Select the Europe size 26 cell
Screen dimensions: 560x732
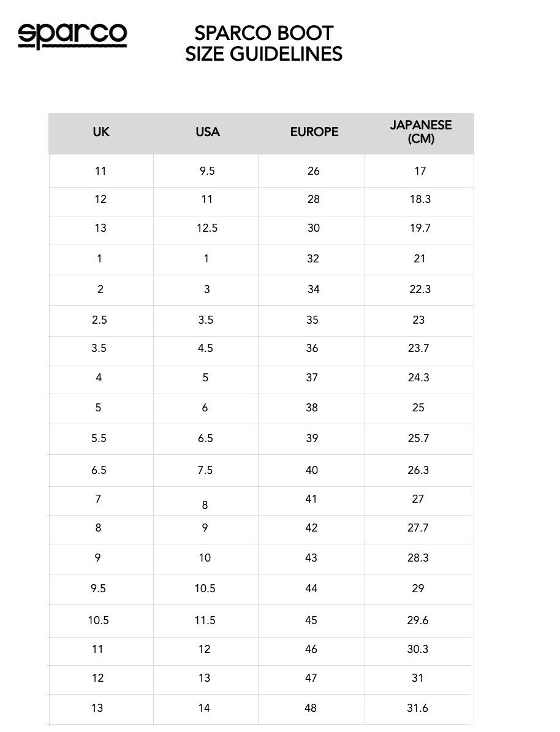pos(313,171)
